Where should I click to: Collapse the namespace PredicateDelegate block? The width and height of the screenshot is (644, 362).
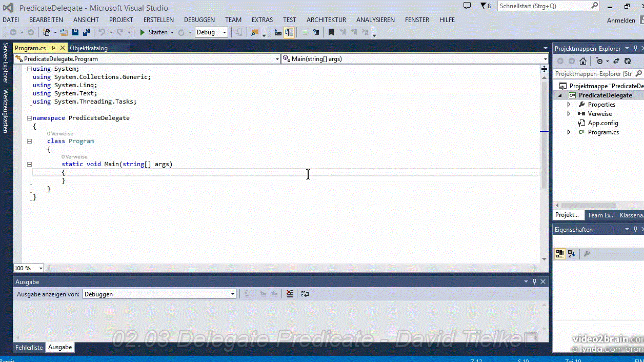29,118
